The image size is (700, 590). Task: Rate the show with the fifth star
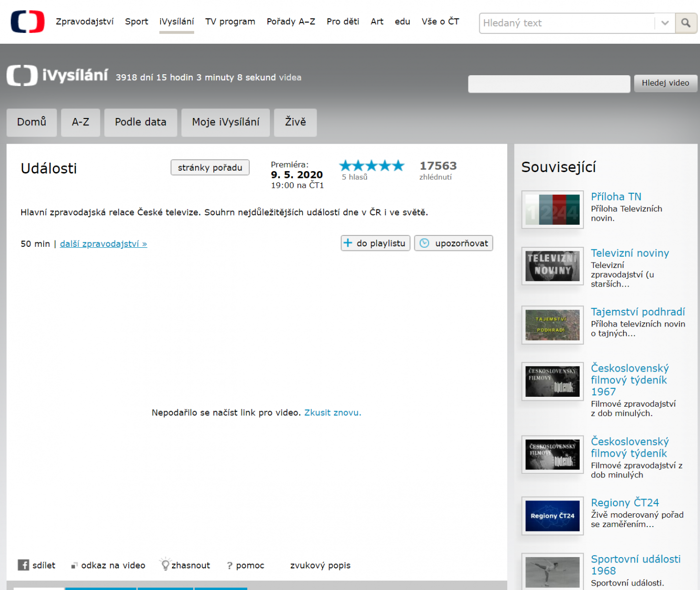398,166
